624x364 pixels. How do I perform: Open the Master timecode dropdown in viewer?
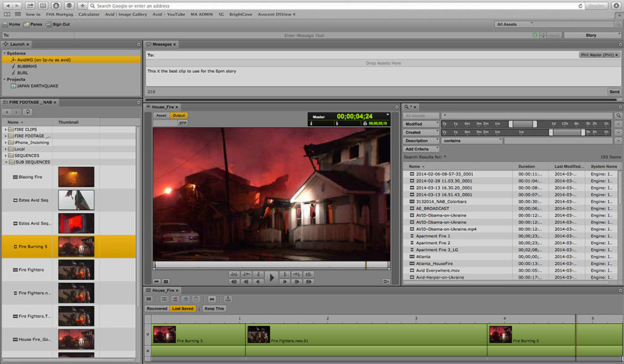[388, 115]
